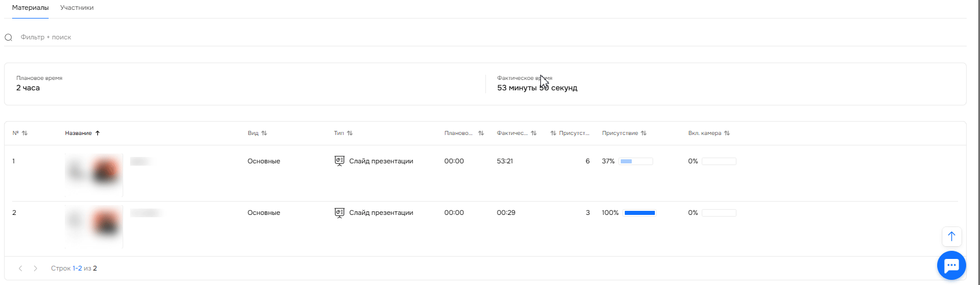The width and height of the screenshot is (980, 285).
Task: Switch to the Участники tab
Action: tap(77, 8)
